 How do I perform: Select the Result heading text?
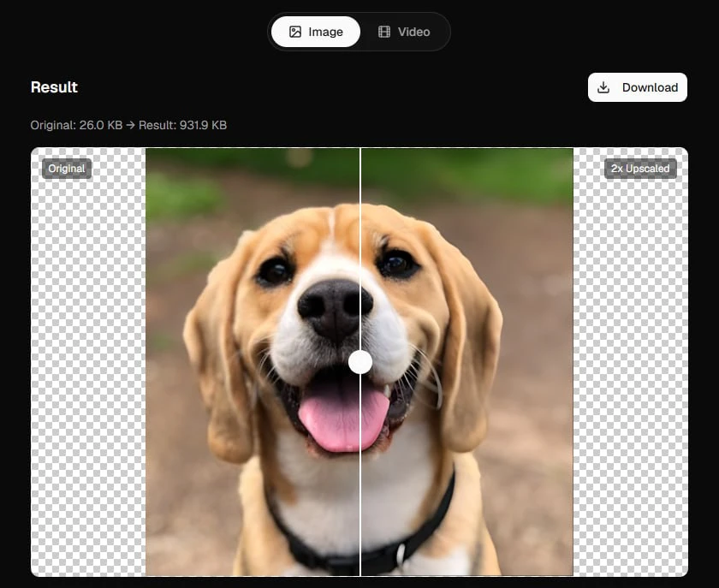tap(54, 87)
